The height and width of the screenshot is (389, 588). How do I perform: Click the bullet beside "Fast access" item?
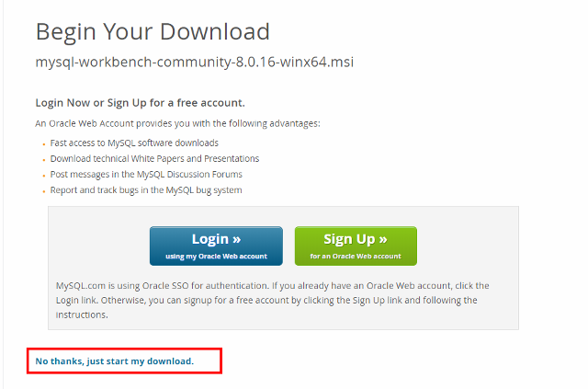pyautogui.click(x=43, y=143)
